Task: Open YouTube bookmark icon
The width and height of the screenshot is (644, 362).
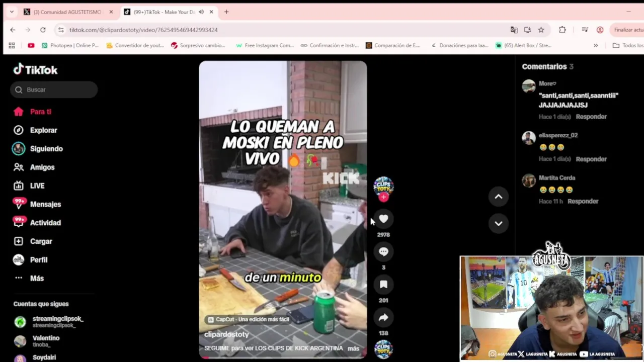Action: [x=31, y=45]
